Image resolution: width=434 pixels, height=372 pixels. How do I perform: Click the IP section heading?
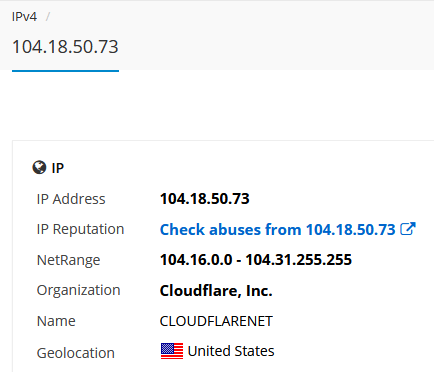tap(58, 168)
